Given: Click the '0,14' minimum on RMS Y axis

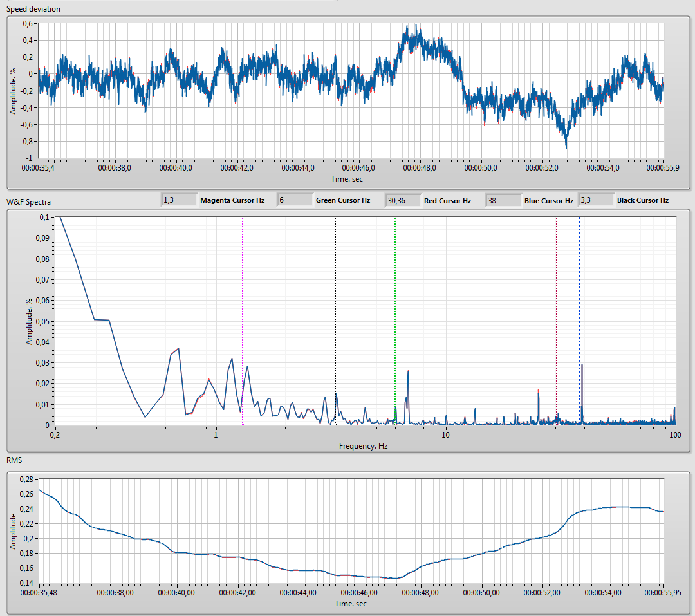Looking at the screenshot, I should [26, 583].
